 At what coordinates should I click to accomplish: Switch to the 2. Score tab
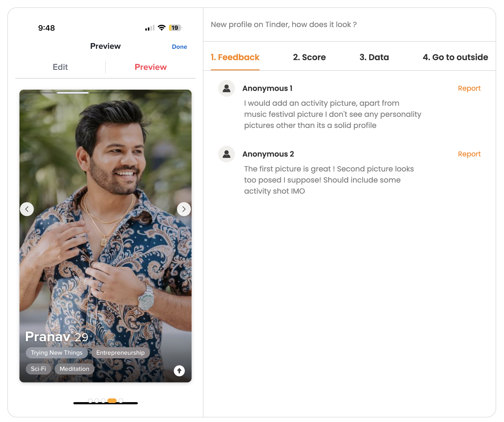point(309,57)
